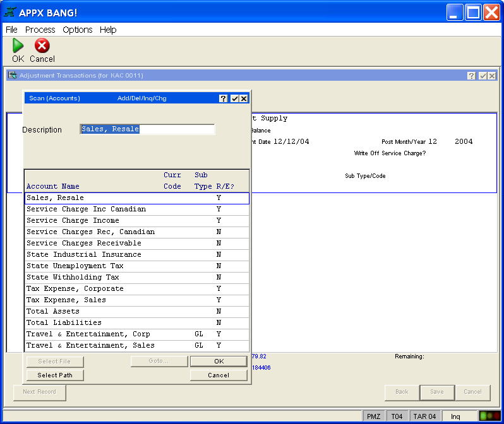The height and width of the screenshot is (424, 504).
Task: Open the Help menu
Action: (x=108, y=30)
